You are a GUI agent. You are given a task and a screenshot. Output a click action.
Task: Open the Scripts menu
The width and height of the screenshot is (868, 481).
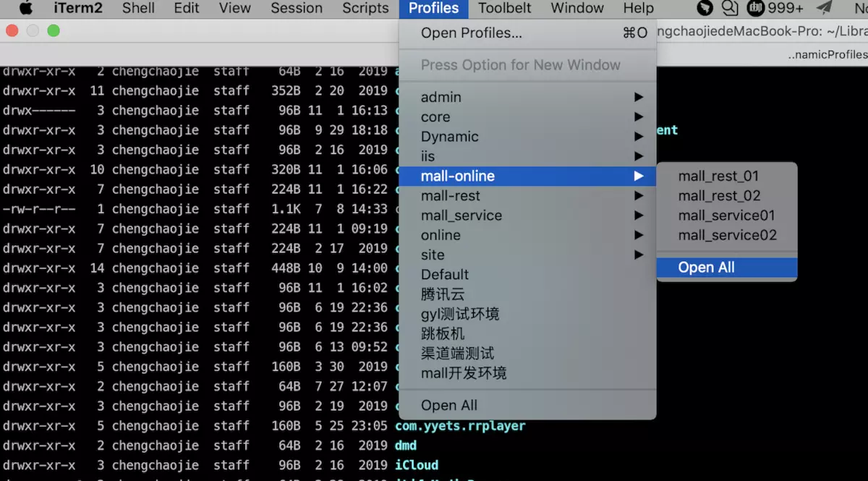365,8
